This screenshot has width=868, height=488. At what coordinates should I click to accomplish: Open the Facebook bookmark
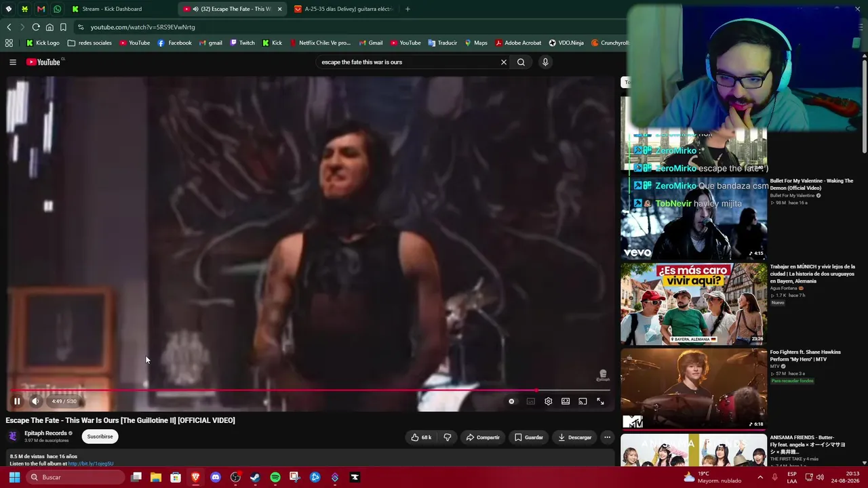(174, 43)
